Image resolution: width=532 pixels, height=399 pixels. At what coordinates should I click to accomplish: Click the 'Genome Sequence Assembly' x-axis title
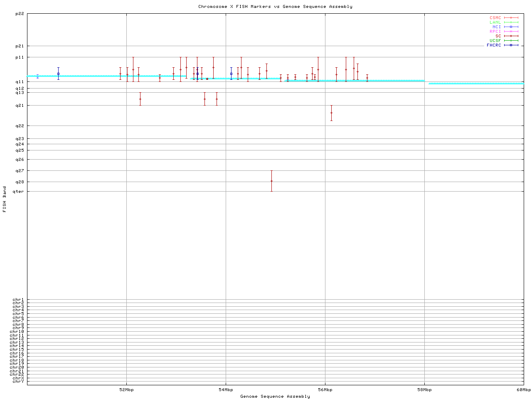[x=275, y=397]
